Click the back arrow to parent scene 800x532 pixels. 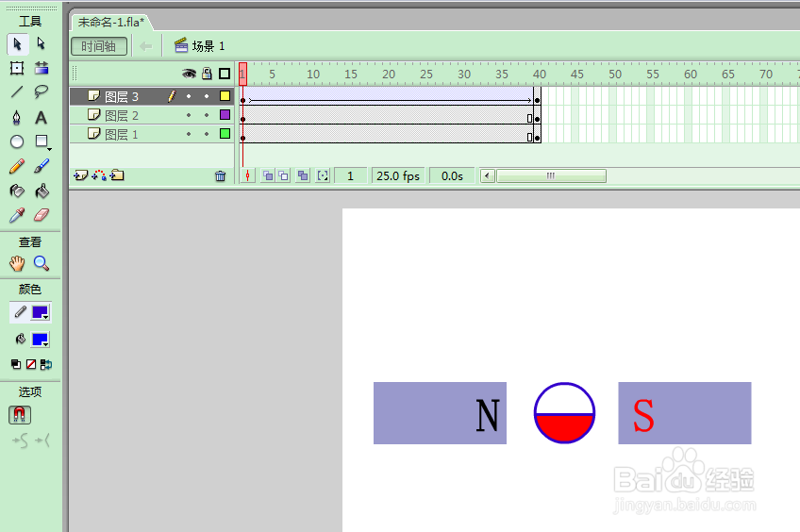point(146,46)
